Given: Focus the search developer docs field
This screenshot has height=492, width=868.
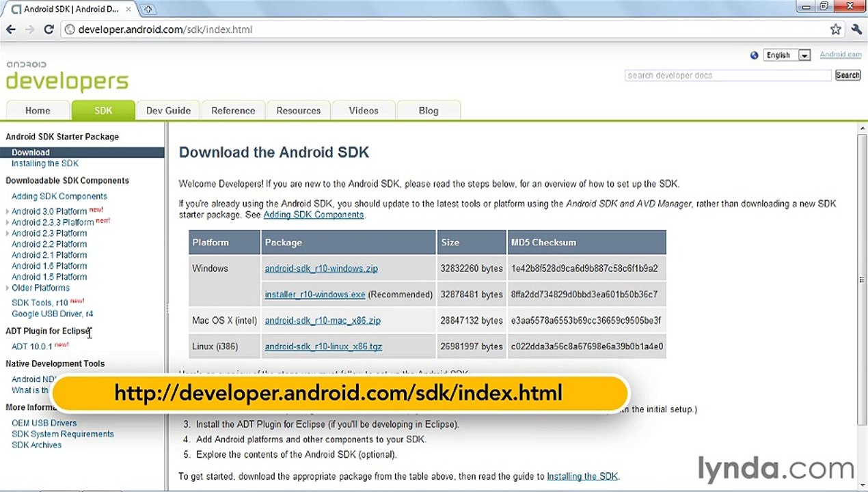Looking at the screenshot, I should 728,75.
